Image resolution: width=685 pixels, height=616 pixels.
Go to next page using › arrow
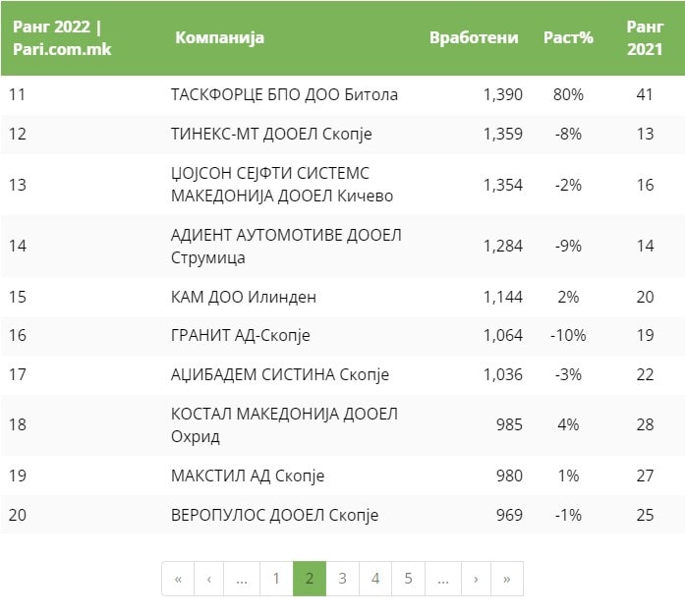(x=476, y=579)
